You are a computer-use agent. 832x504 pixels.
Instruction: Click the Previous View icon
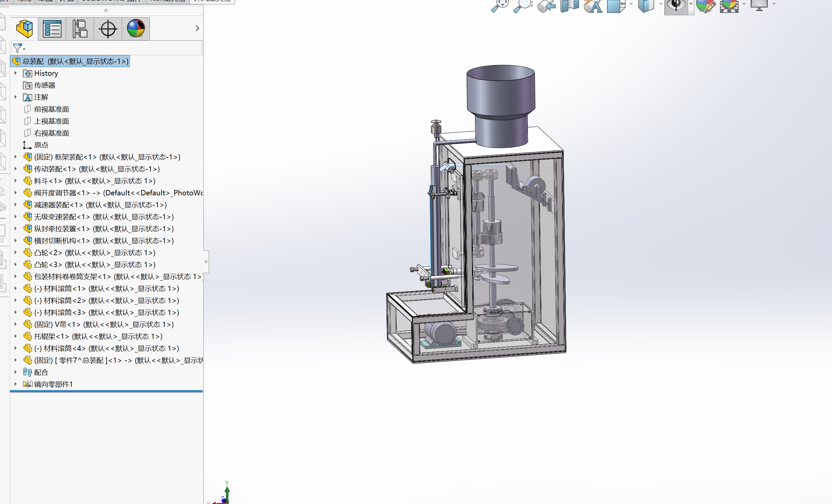(546, 6)
